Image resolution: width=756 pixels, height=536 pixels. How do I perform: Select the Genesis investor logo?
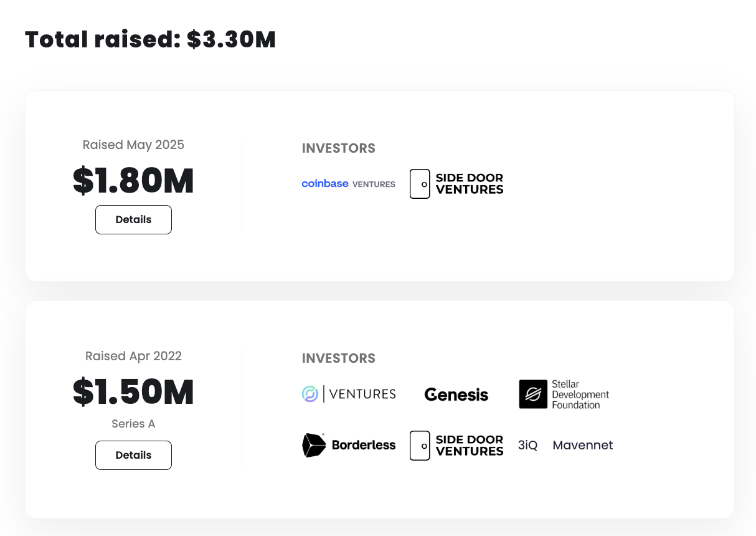(456, 395)
